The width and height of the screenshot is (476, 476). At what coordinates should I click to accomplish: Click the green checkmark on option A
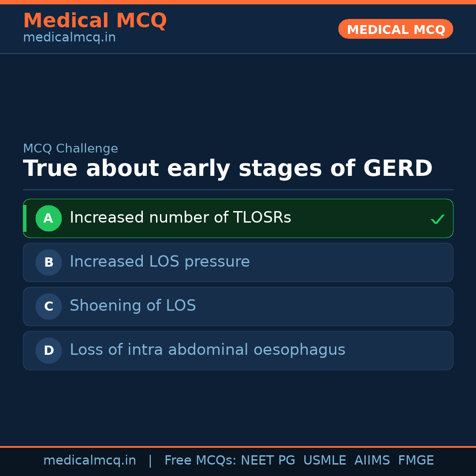(437, 219)
